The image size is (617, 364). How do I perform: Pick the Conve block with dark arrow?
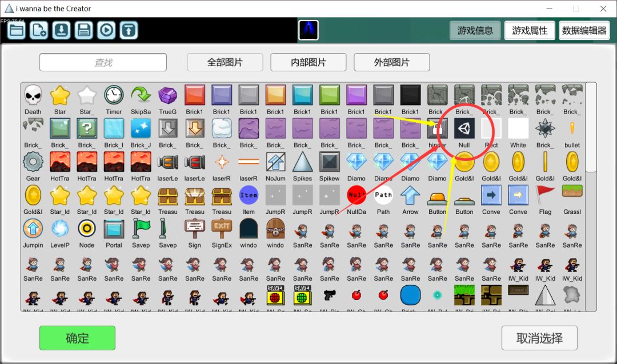pyautogui.click(x=491, y=195)
